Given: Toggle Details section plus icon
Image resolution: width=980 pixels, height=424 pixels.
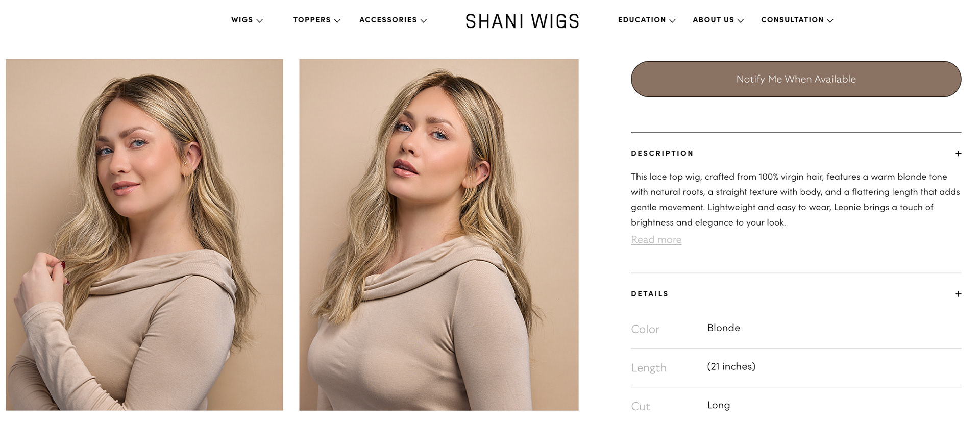Looking at the screenshot, I should (958, 294).
